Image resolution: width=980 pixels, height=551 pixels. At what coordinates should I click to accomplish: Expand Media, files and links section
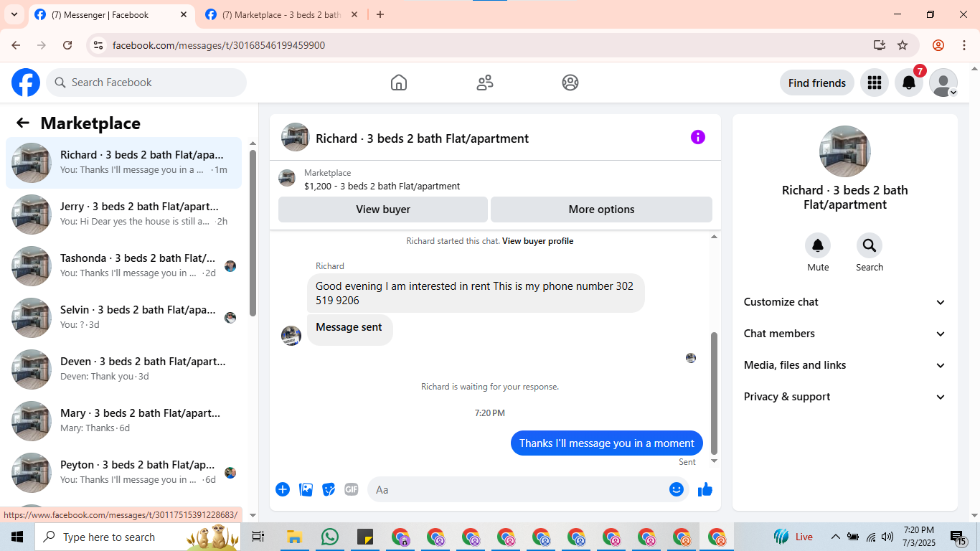(845, 365)
